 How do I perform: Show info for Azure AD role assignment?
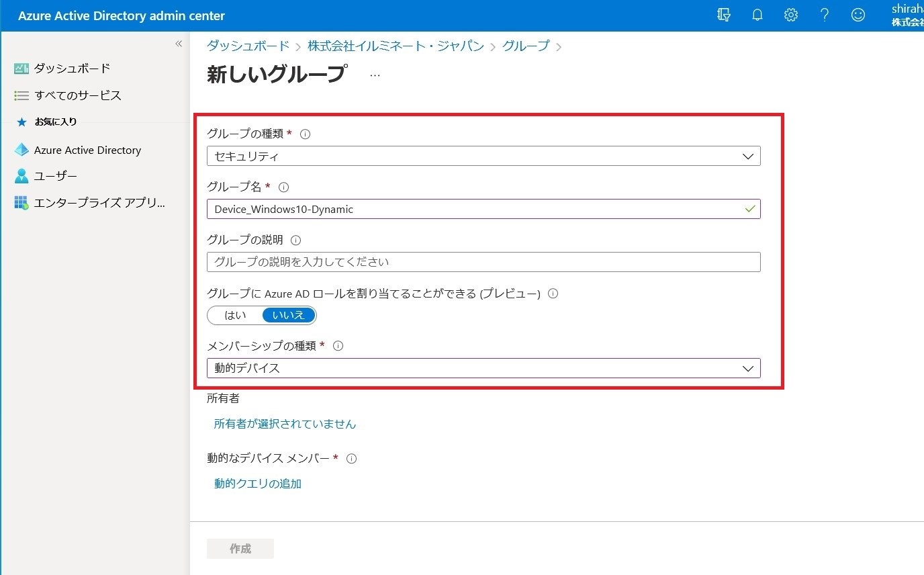(x=553, y=294)
